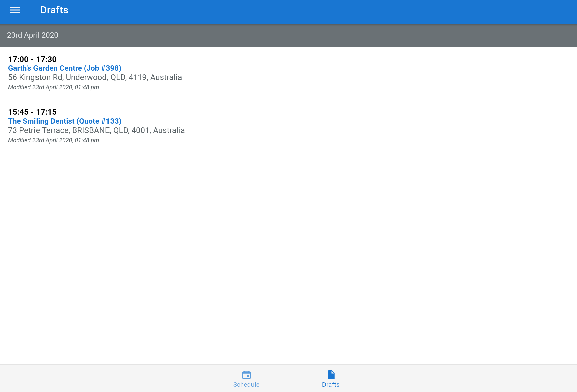Image resolution: width=577 pixels, height=392 pixels.
Task: Click the 23rd April 2020 date header
Action: point(32,35)
